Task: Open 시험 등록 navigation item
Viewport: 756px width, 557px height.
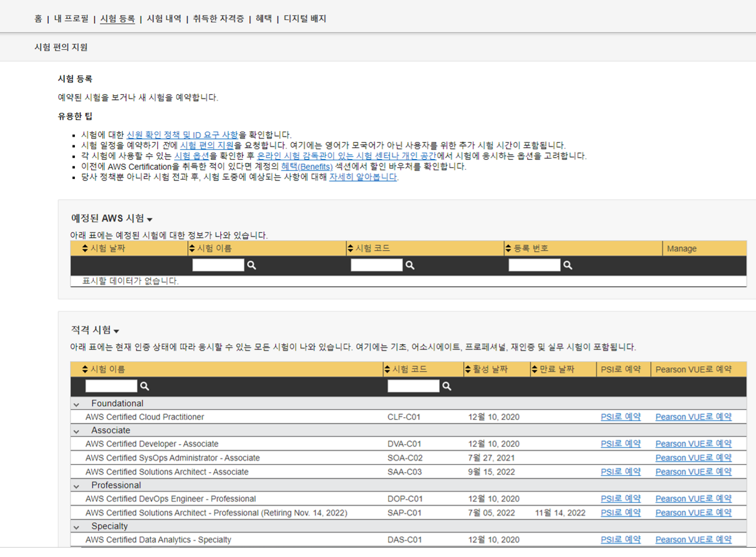Action: tap(117, 19)
